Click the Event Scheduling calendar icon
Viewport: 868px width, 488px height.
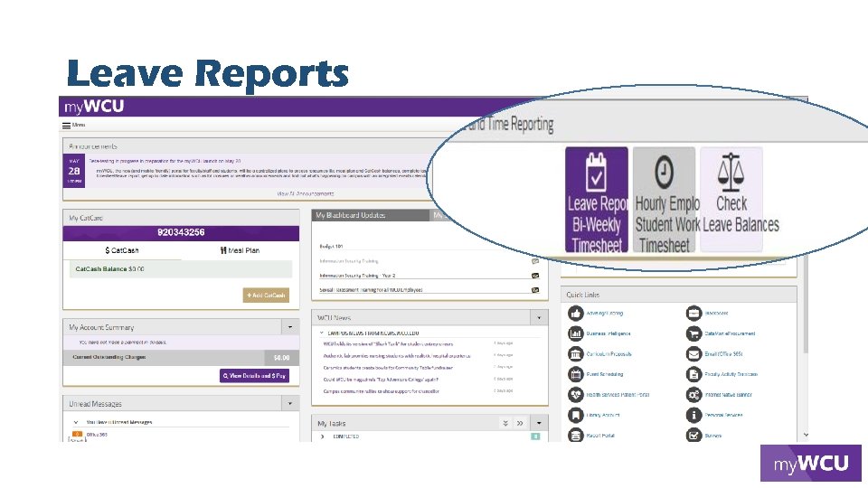[576, 374]
